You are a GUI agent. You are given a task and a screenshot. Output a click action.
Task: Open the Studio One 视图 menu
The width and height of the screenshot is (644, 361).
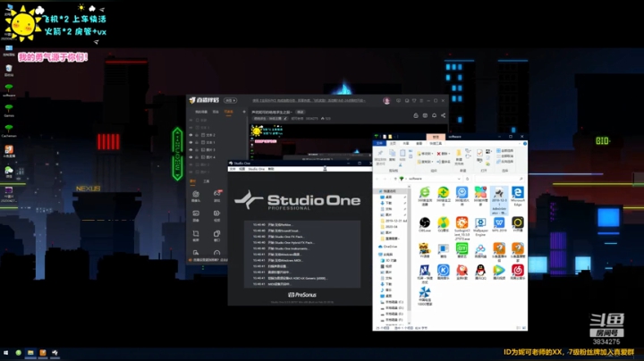242,169
